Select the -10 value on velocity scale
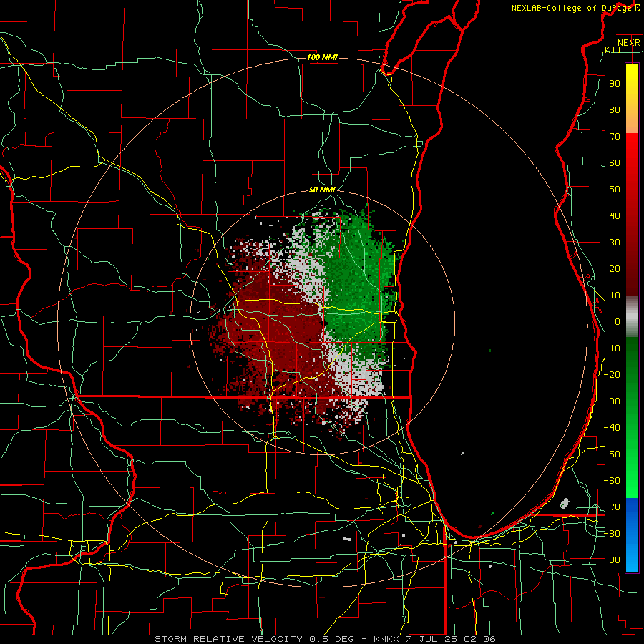This screenshot has width=644, height=644. click(612, 348)
